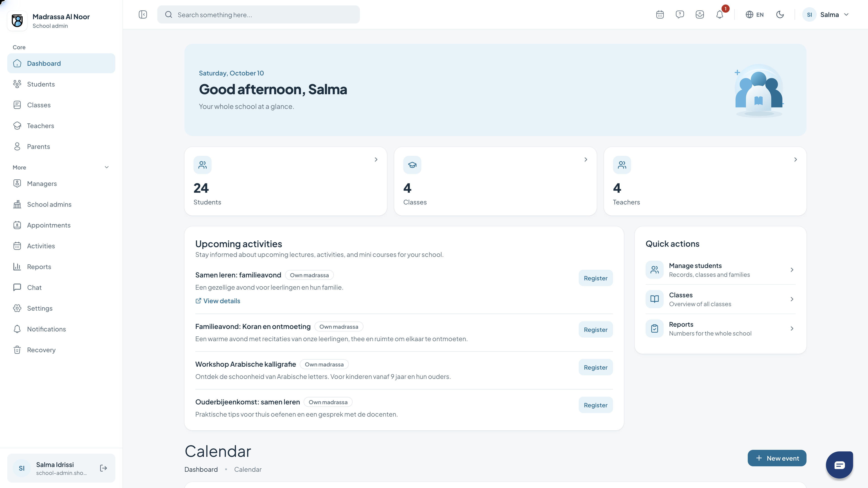868x488 pixels.
Task: Open the 4 Classes card arrow
Action: pyautogui.click(x=586, y=160)
